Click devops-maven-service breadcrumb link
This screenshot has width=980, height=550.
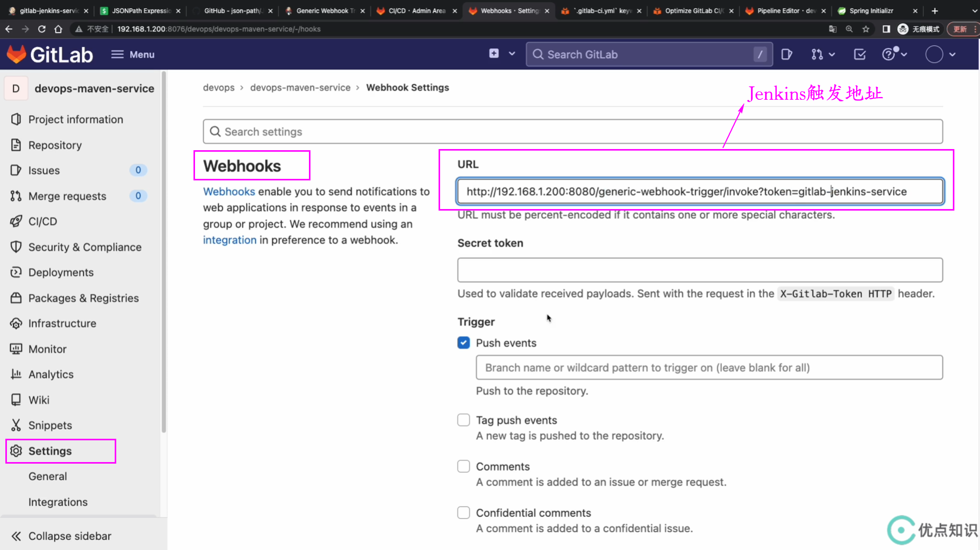(x=300, y=88)
